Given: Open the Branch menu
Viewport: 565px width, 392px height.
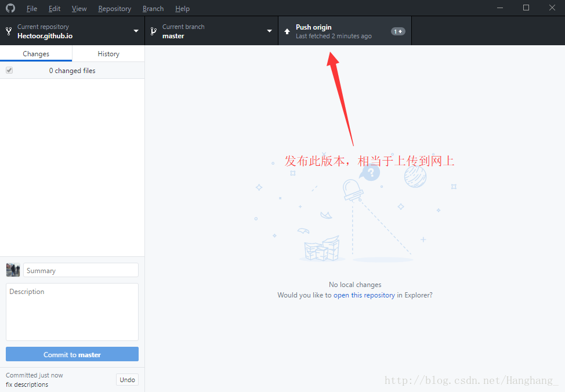Looking at the screenshot, I should [153, 8].
